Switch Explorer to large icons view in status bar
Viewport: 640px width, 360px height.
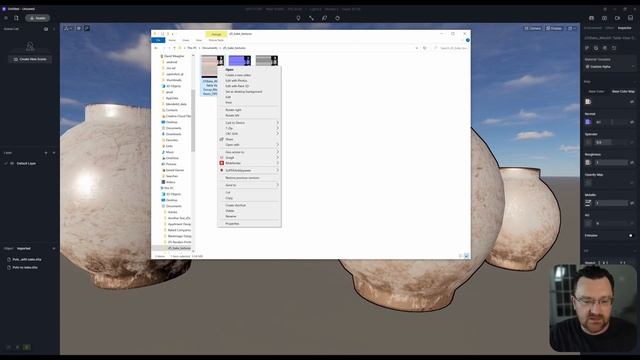(466, 256)
